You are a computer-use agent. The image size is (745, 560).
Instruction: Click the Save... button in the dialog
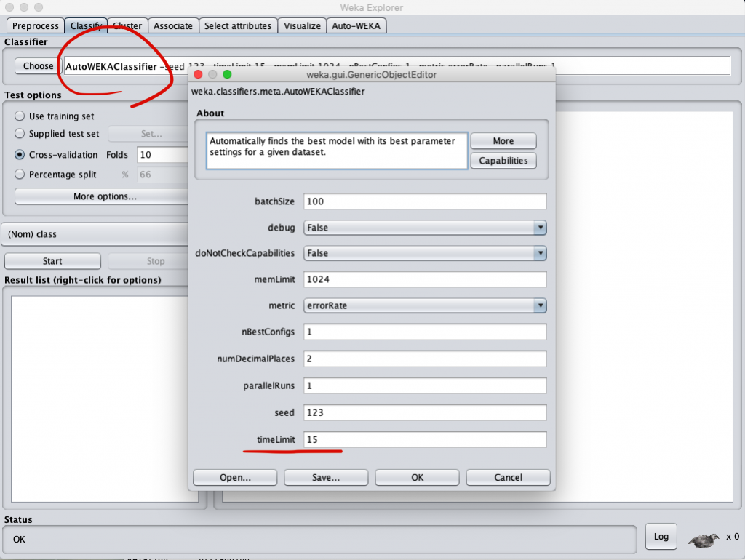pyautogui.click(x=326, y=477)
